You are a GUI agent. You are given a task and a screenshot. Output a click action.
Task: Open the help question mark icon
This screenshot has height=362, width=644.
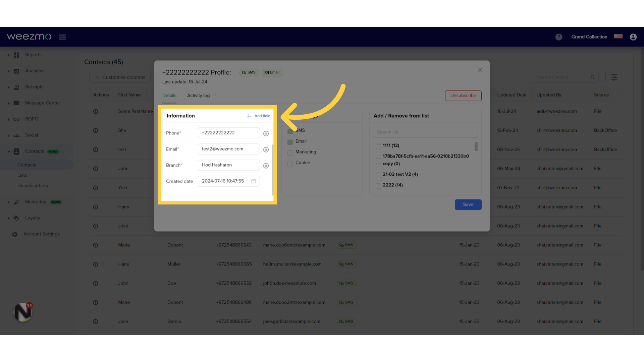click(558, 37)
